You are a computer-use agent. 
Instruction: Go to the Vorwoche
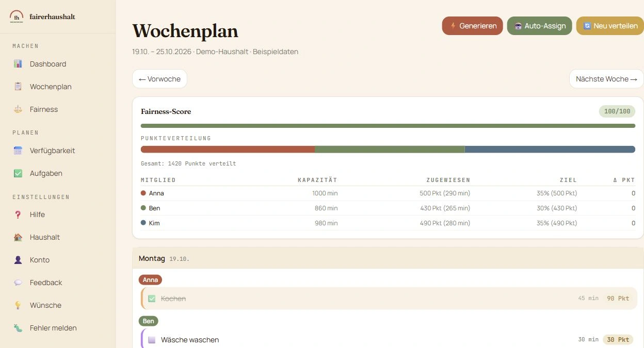click(159, 79)
